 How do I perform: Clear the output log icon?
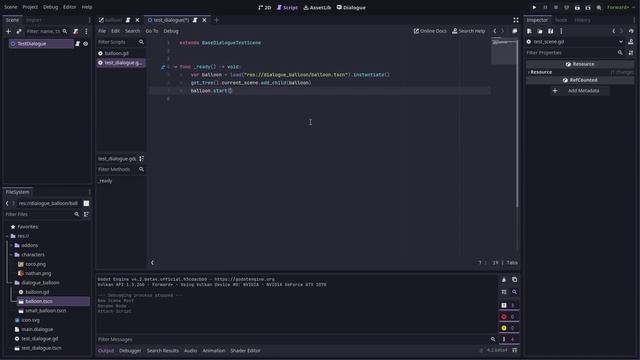(504, 280)
